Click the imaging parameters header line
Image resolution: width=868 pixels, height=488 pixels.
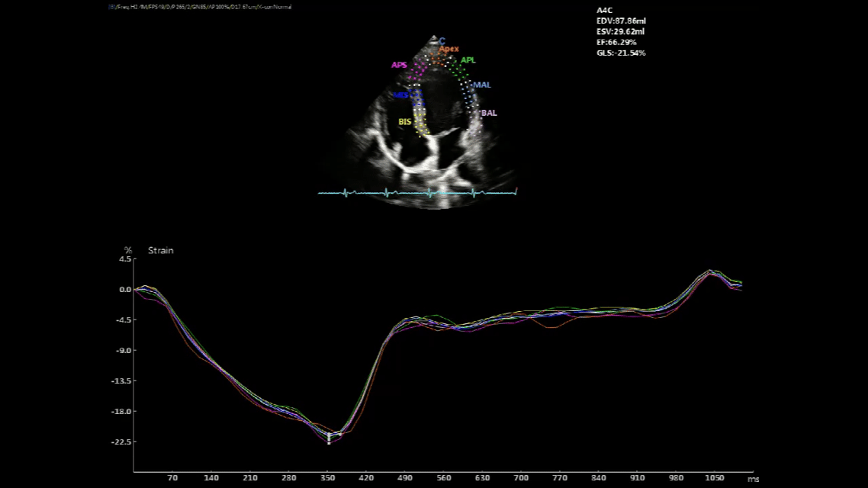(200, 7)
